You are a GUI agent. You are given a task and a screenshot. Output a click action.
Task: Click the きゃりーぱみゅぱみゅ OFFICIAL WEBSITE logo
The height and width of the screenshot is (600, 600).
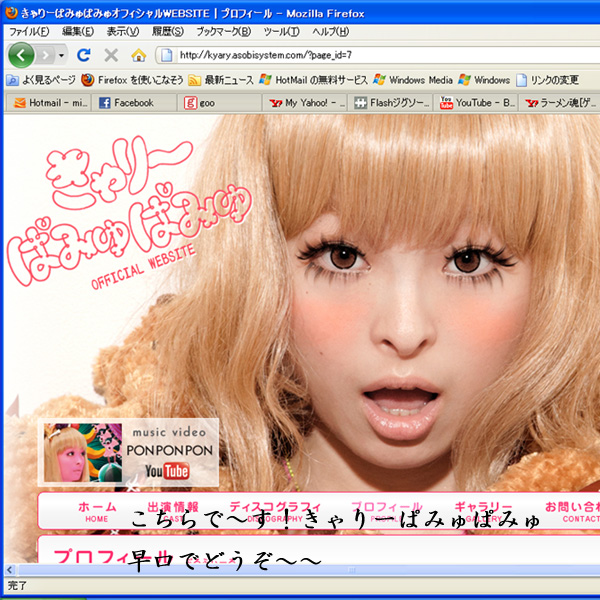point(128,212)
